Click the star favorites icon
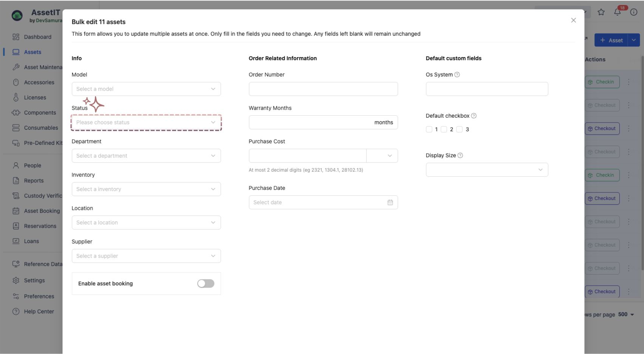The width and height of the screenshot is (644, 354). click(601, 12)
